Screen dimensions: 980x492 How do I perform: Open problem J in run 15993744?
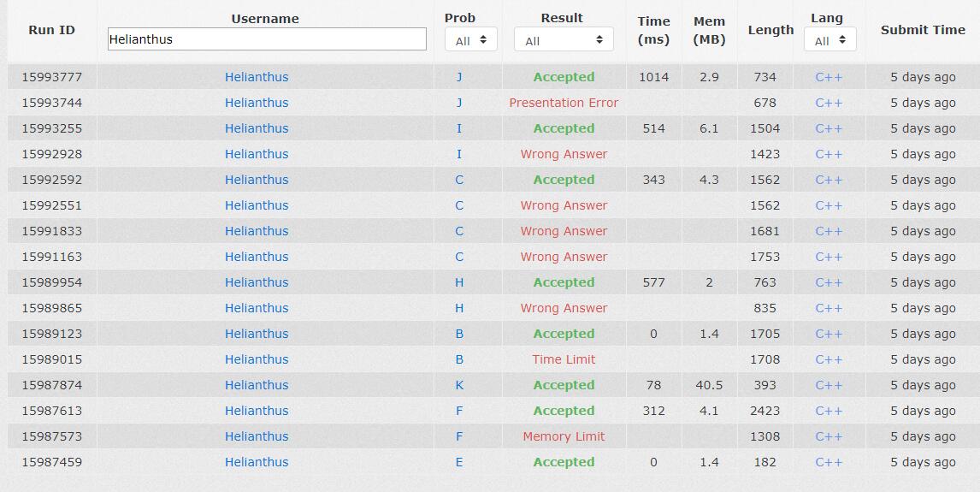pyautogui.click(x=459, y=103)
